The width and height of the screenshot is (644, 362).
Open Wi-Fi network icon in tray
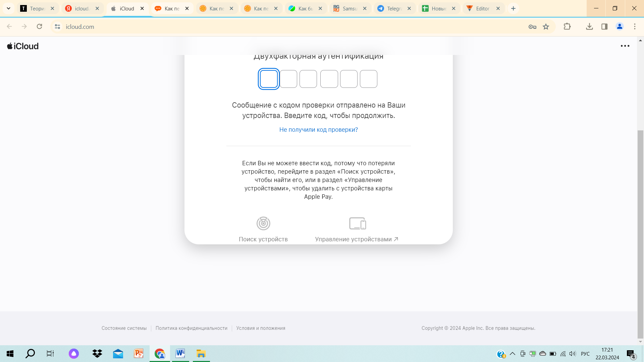pos(563,354)
